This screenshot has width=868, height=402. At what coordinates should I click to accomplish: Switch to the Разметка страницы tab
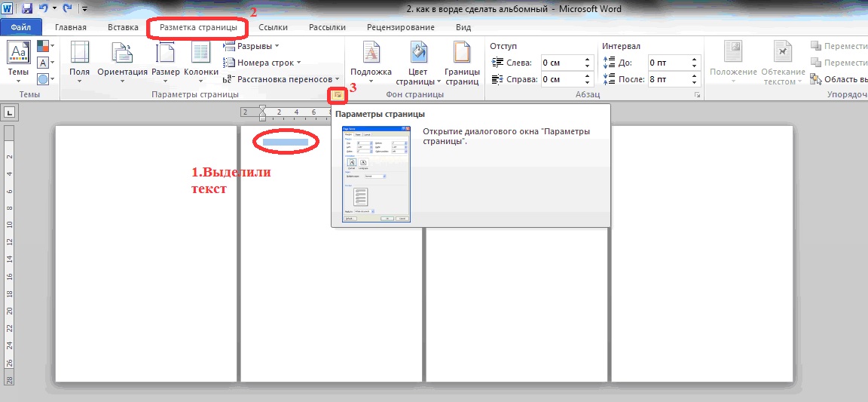[198, 27]
